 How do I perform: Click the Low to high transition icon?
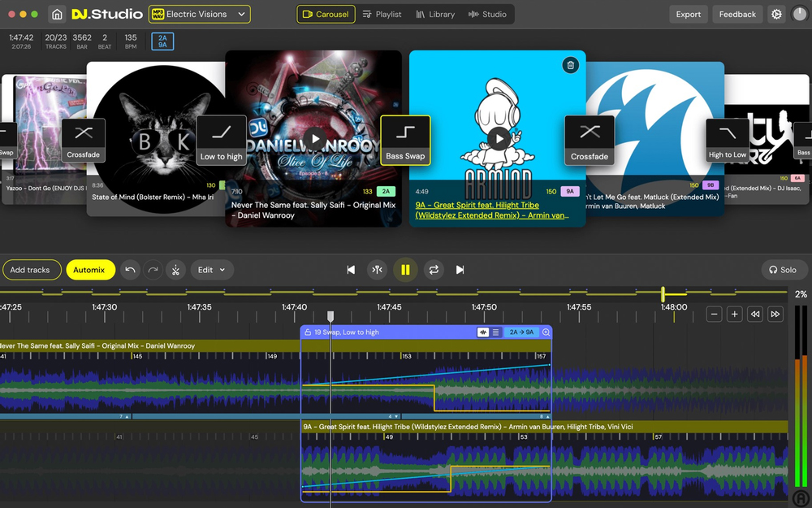tap(221, 139)
